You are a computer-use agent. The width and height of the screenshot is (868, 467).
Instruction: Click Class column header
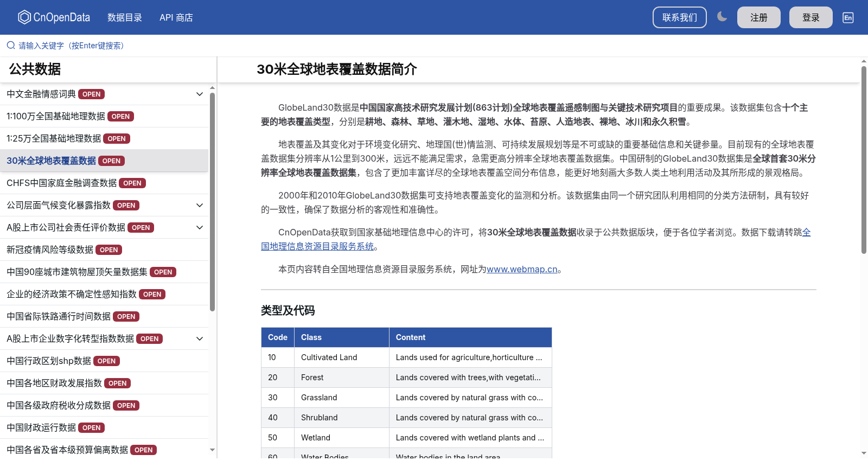click(x=342, y=337)
